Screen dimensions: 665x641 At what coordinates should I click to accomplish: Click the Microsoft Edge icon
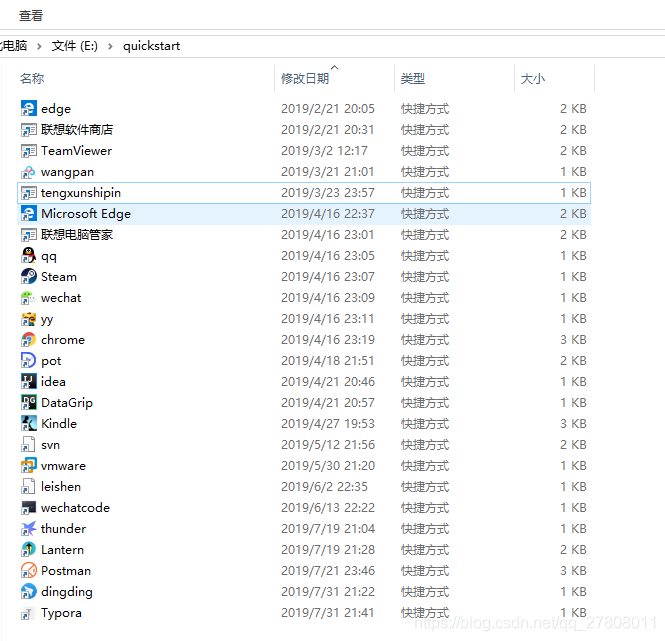pyautogui.click(x=28, y=213)
